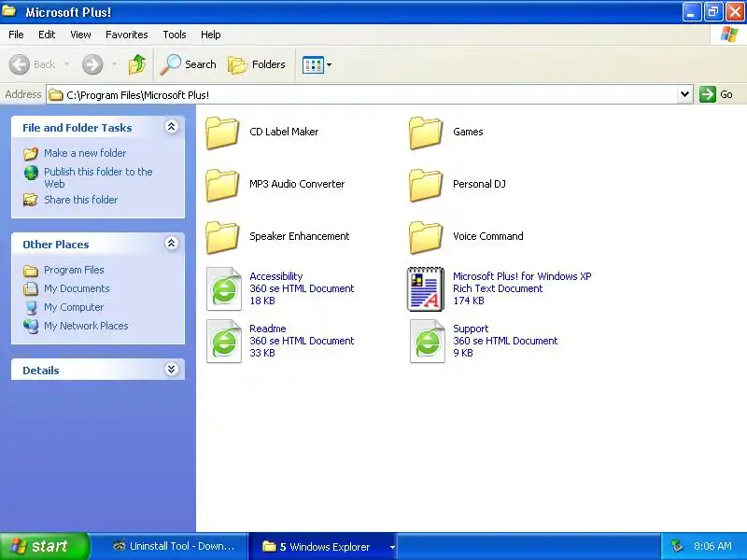This screenshot has width=747, height=560.
Task: Select the Accessibility HTML document icon
Action: 224,289
